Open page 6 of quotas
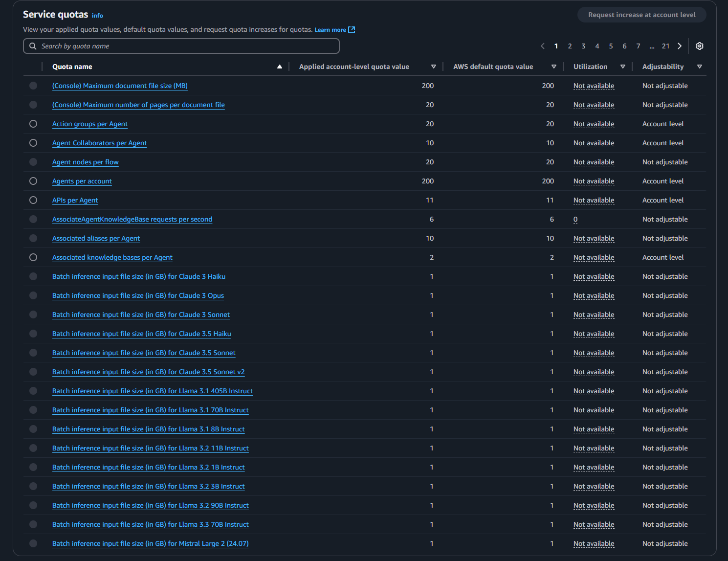Image resolution: width=728 pixels, height=561 pixels. pyautogui.click(x=624, y=46)
